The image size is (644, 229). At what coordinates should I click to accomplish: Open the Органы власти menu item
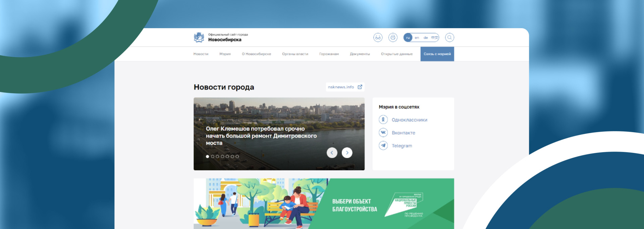coord(295,54)
